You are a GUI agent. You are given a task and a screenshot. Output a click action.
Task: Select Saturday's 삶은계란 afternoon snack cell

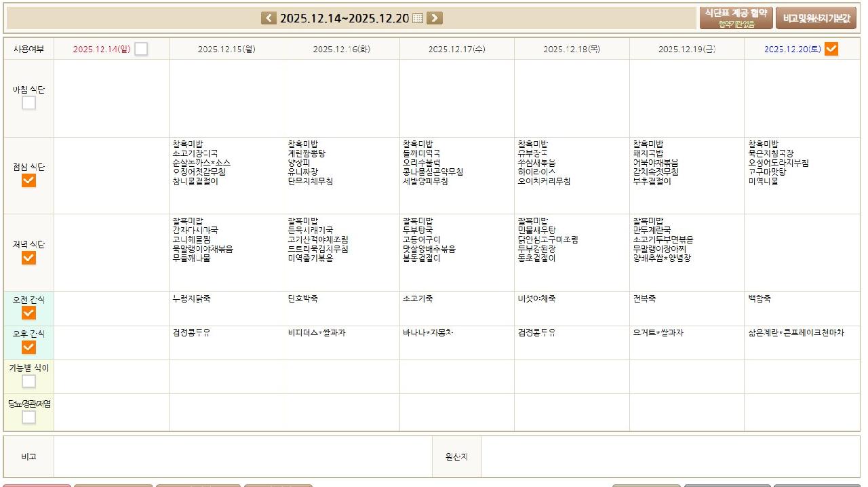point(802,343)
